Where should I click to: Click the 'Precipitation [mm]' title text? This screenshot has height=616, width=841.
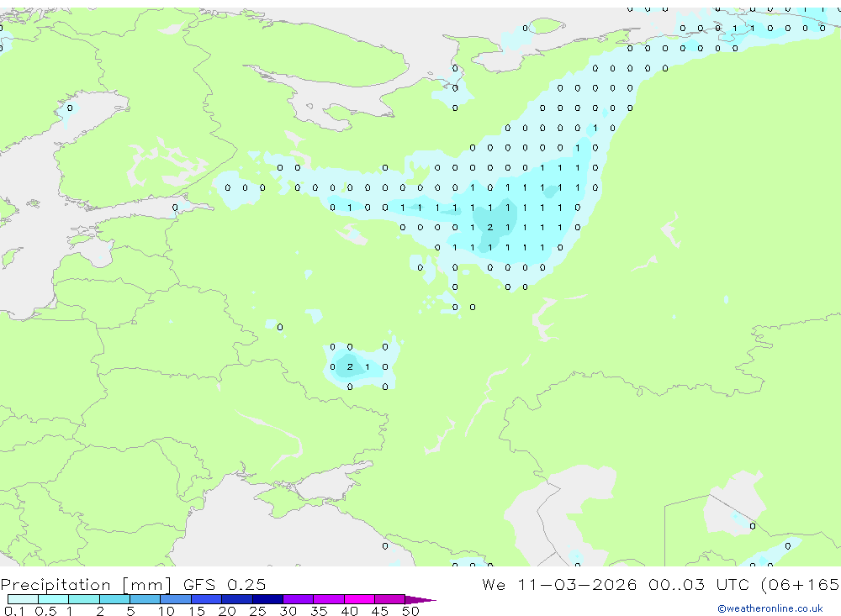tap(87, 584)
